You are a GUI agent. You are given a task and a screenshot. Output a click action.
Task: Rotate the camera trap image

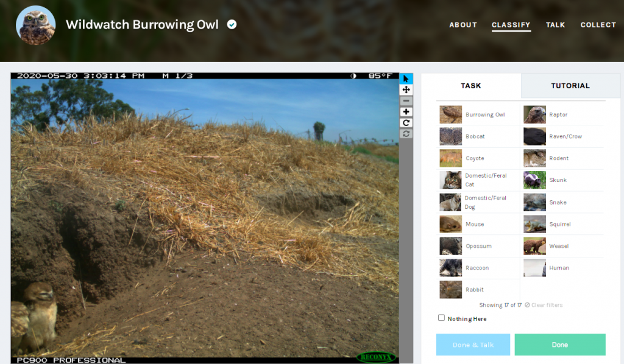tap(406, 122)
